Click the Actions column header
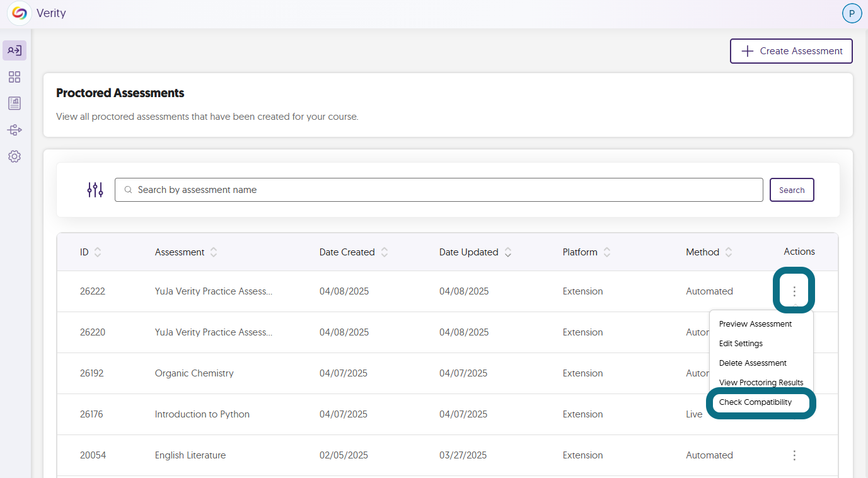The width and height of the screenshot is (868, 478). (x=799, y=252)
